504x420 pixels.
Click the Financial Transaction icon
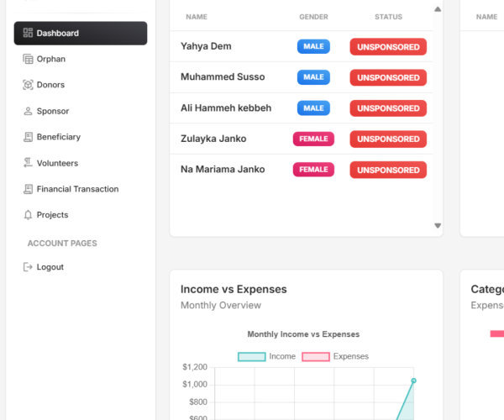click(28, 189)
